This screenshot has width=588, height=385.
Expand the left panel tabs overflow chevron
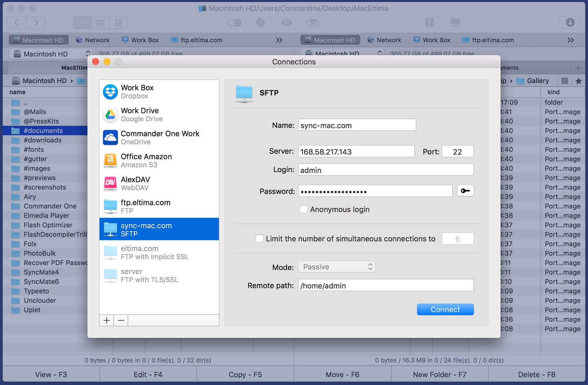click(x=279, y=40)
